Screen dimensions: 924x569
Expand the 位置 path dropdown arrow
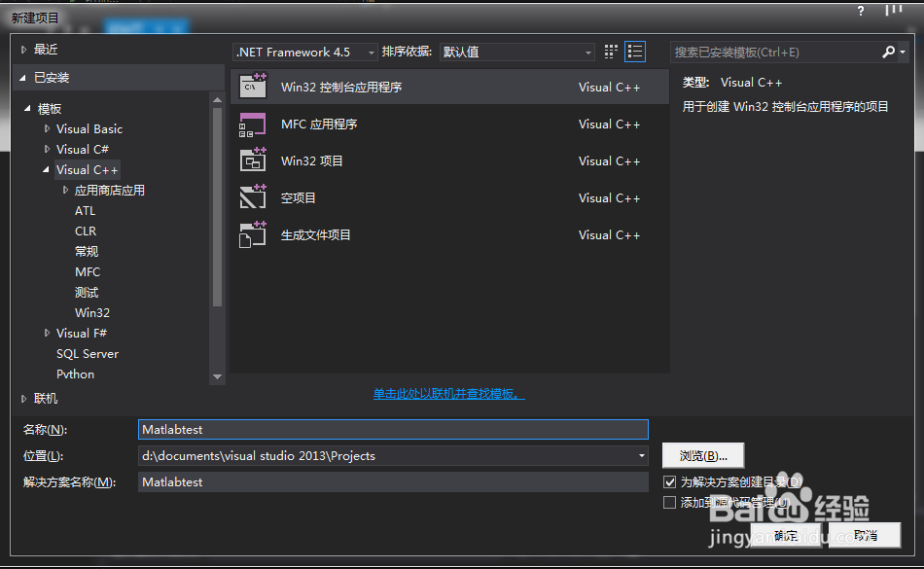pos(640,454)
